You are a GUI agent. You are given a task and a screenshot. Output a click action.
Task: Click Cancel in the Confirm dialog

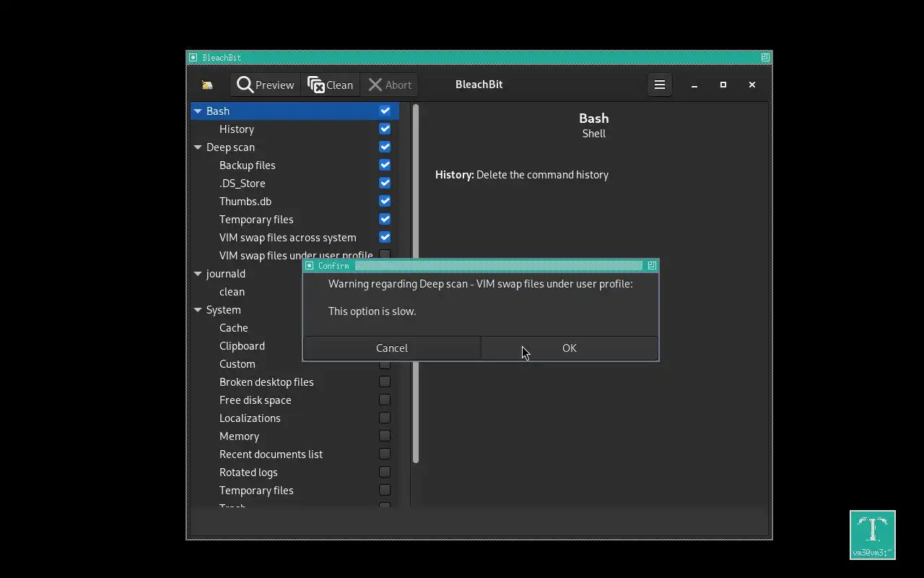tap(392, 348)
